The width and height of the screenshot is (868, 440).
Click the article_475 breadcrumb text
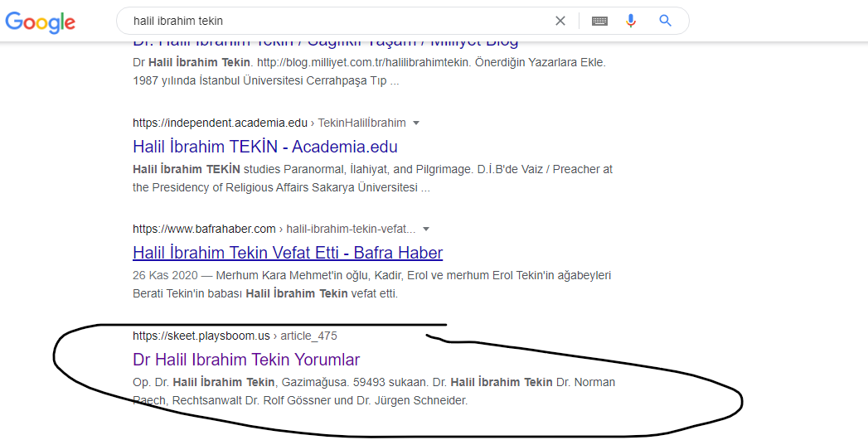point(308,336)
